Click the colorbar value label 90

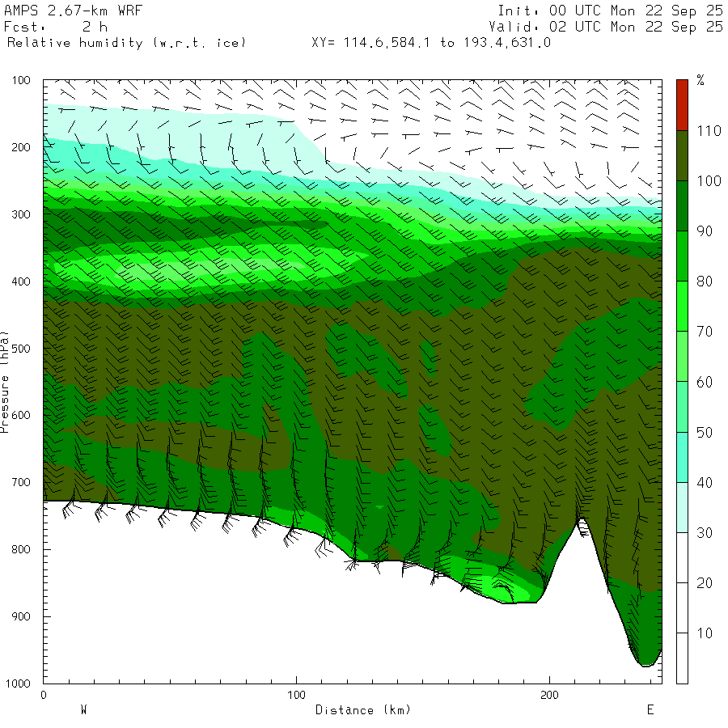tap(705, 231)
